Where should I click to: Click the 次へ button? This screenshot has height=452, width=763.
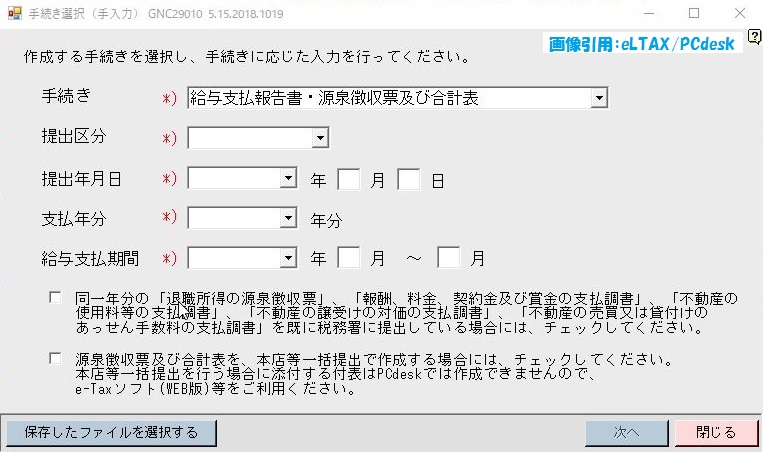[627, 433]
